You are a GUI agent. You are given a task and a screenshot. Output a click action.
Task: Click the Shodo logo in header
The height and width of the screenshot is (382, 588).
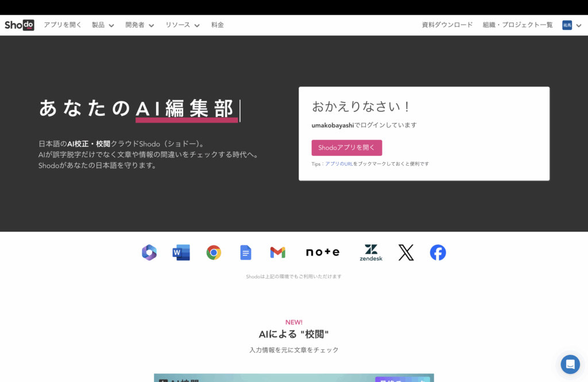tap(20, 25)
